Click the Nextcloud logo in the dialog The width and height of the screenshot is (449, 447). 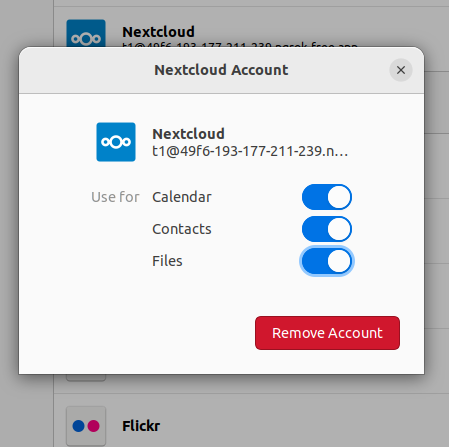116,142
